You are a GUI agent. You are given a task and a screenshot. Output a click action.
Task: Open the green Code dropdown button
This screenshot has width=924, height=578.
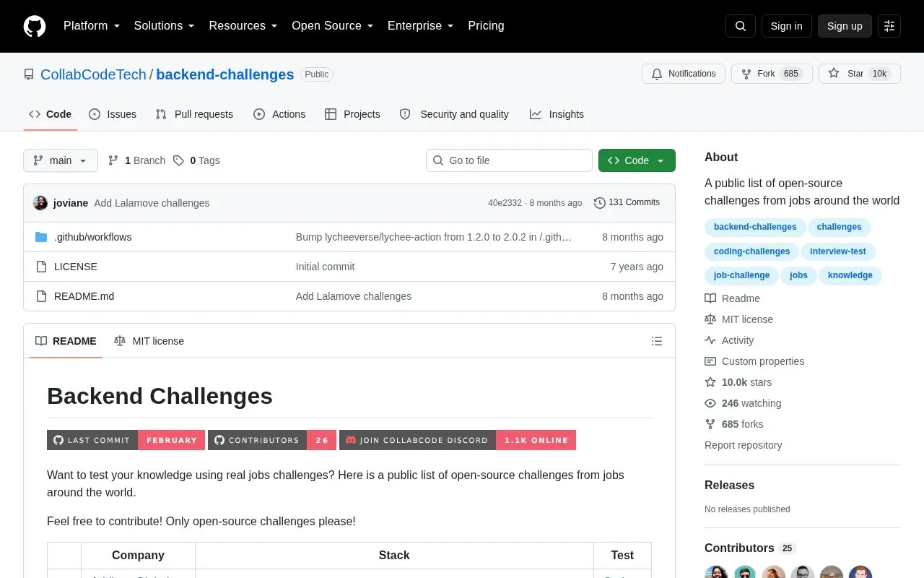pos(637,160)
